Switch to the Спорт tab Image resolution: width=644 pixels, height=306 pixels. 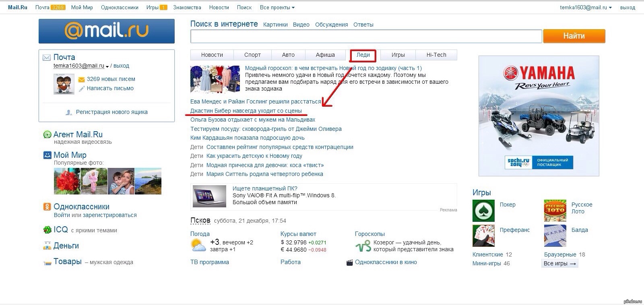252,55
